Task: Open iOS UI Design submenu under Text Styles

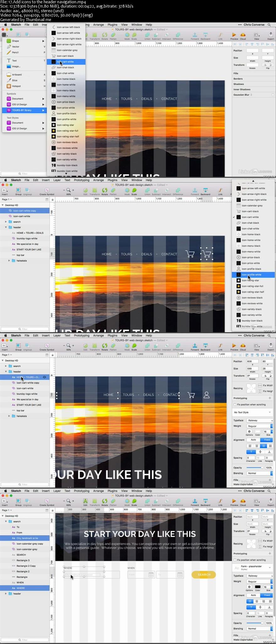Action: [x=24, y=128]
